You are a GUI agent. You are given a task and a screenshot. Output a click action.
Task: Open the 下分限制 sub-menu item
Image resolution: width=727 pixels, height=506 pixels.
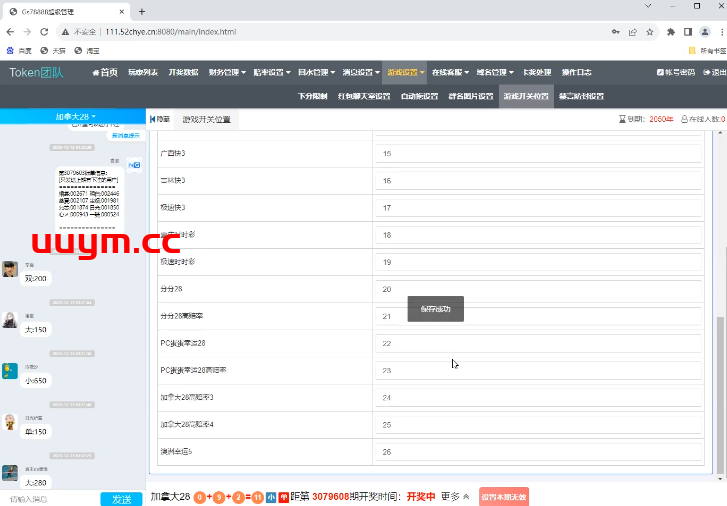pyautogui.click(x=313, y=97)
